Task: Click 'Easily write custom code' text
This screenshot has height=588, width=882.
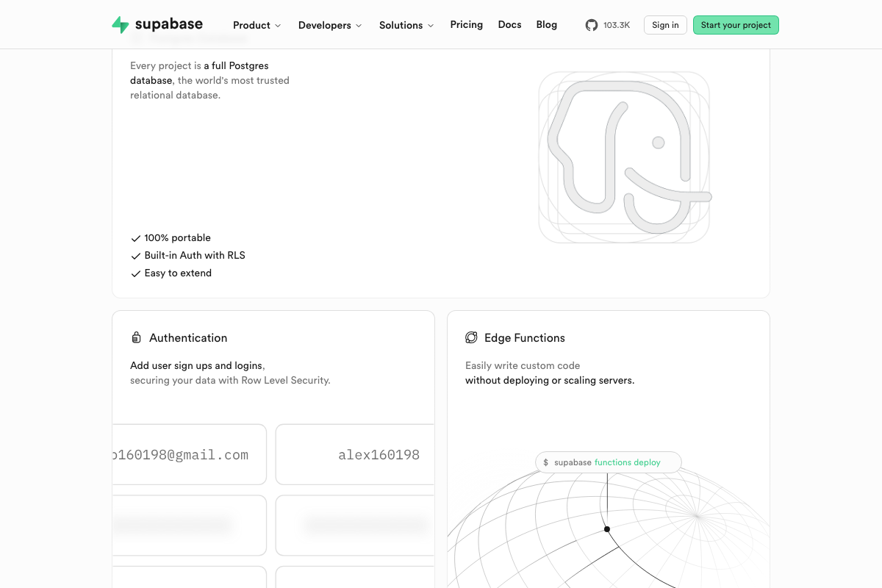Action: coord(523,365)
